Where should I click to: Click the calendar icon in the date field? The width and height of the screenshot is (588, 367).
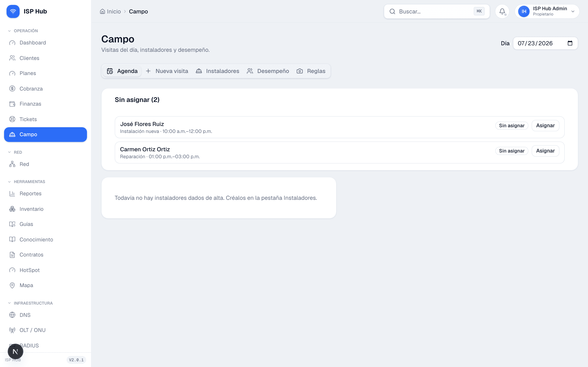(570, 43)
